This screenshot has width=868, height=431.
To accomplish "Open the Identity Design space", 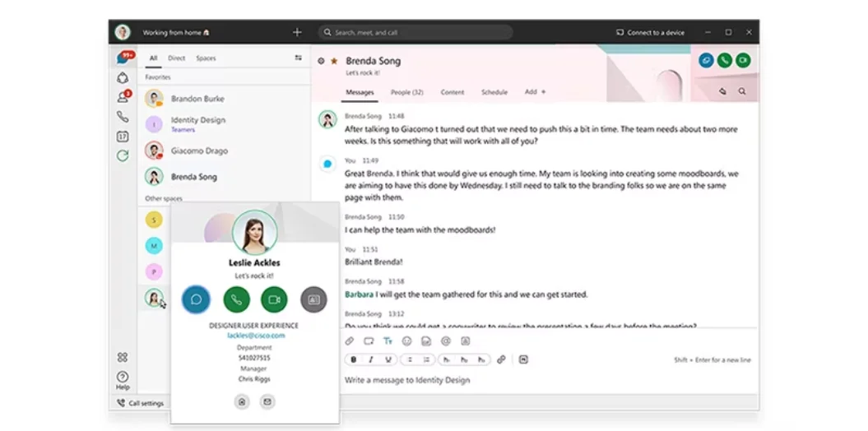I will pyautogui.click(x=224, y=124).
